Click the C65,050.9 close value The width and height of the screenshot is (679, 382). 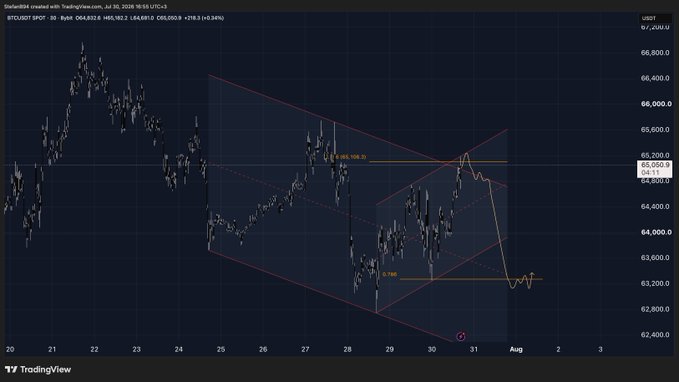pyautogui.click(x=168, y=18)
